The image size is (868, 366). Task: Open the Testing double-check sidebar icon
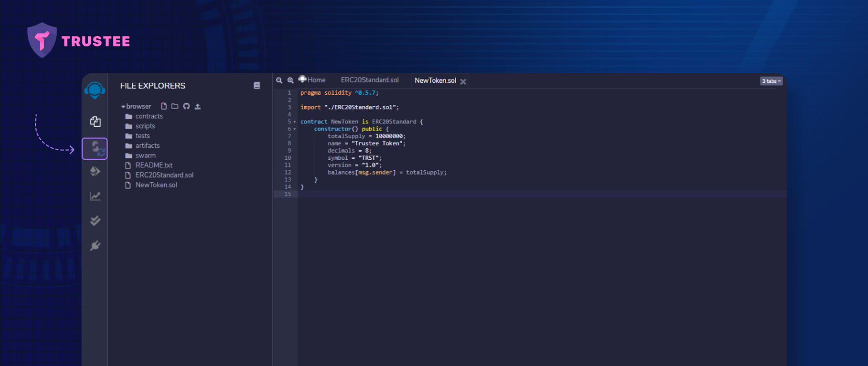[95, 221]
